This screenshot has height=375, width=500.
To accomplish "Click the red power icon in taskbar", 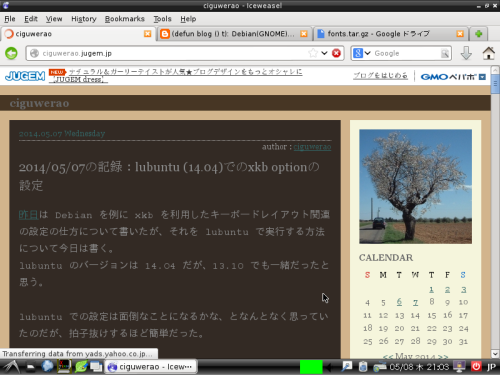I will 476,367.
